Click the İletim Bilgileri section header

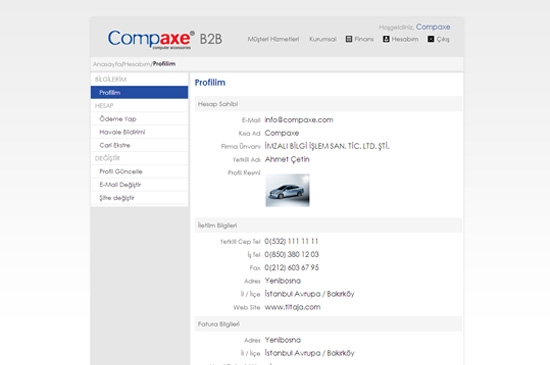(328, 225)
